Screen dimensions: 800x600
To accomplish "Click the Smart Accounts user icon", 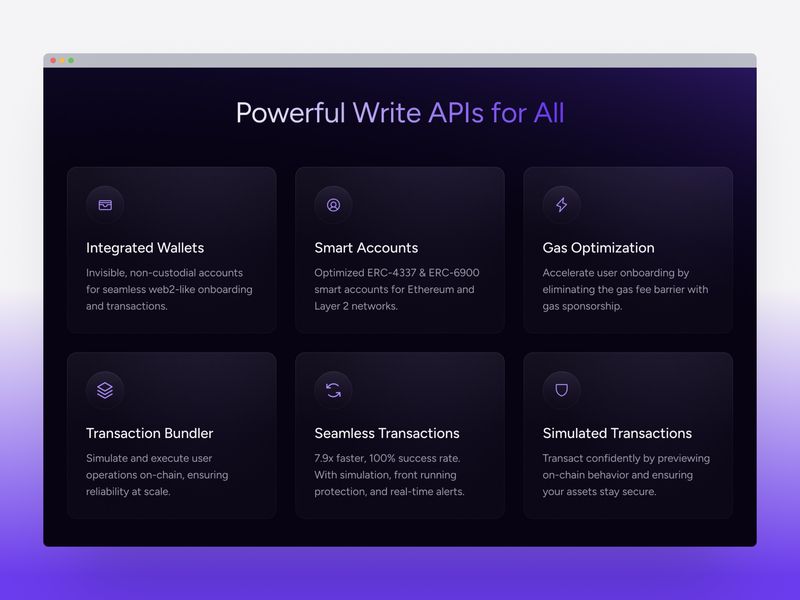I will point(333,205).
